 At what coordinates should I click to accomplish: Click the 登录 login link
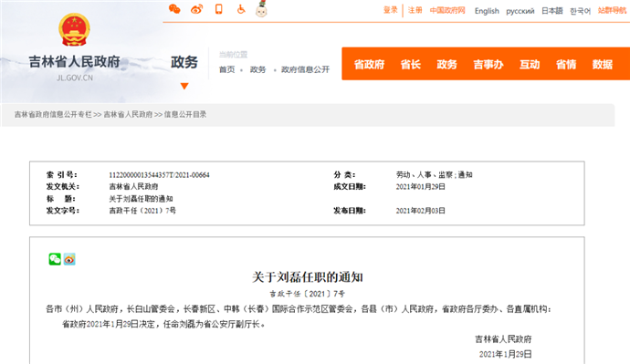coord(390,10)
